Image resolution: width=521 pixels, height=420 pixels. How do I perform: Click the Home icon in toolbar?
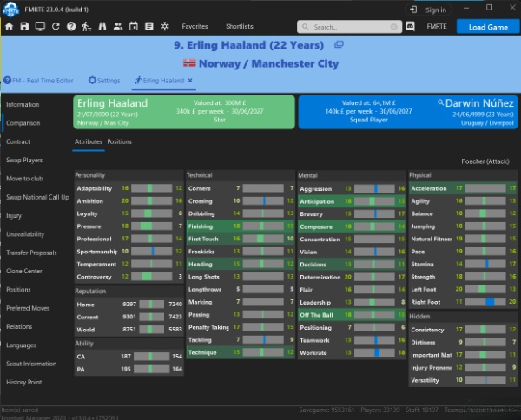10,26
